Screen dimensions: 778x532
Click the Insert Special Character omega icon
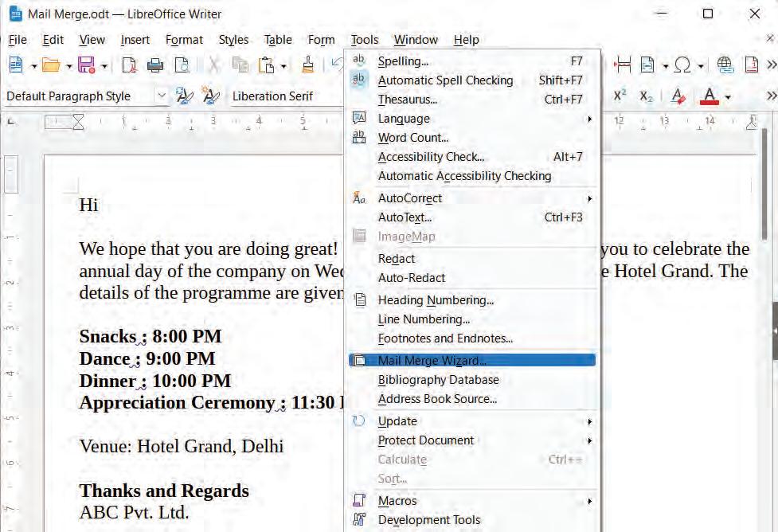pos(682,65)
